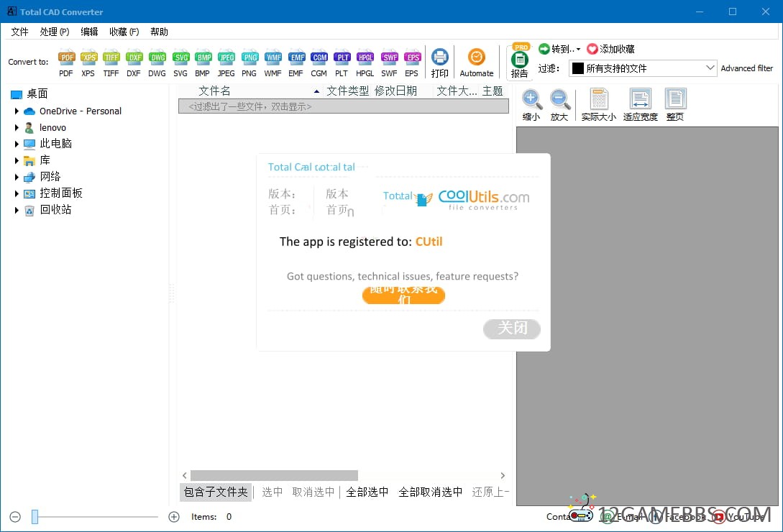Click the PDF convert icon
This screenshot has height=532, width=783.
[66, 58]
